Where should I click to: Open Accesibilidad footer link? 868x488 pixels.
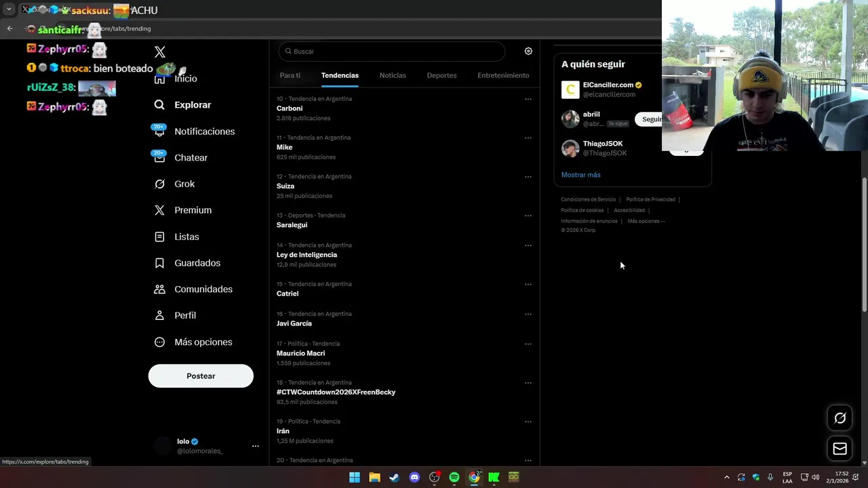tap(629, 210)
